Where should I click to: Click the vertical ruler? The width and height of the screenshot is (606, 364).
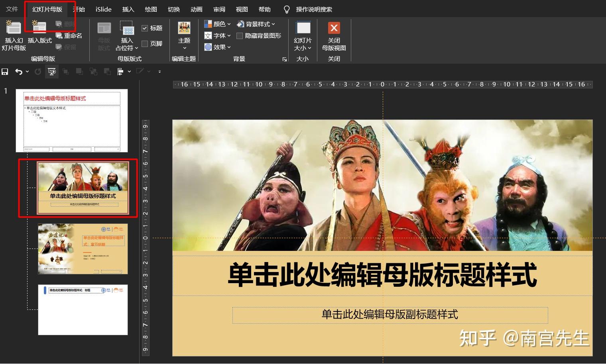[146, 238]
